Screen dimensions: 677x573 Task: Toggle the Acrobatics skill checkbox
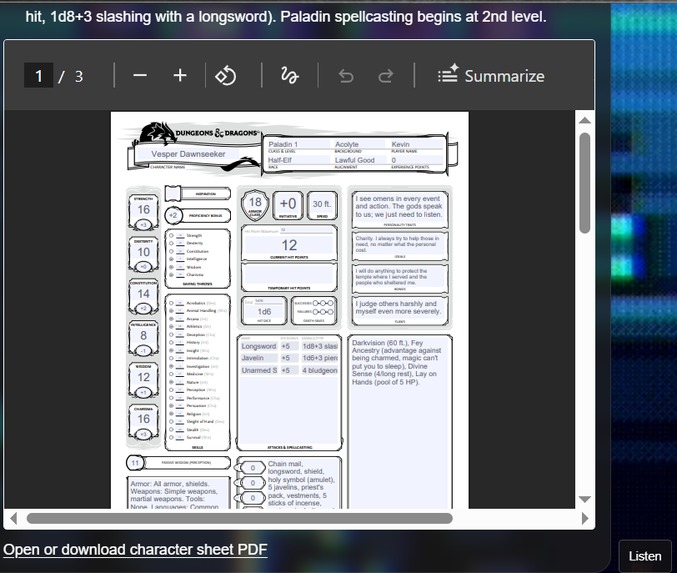(x=171, y=303)
